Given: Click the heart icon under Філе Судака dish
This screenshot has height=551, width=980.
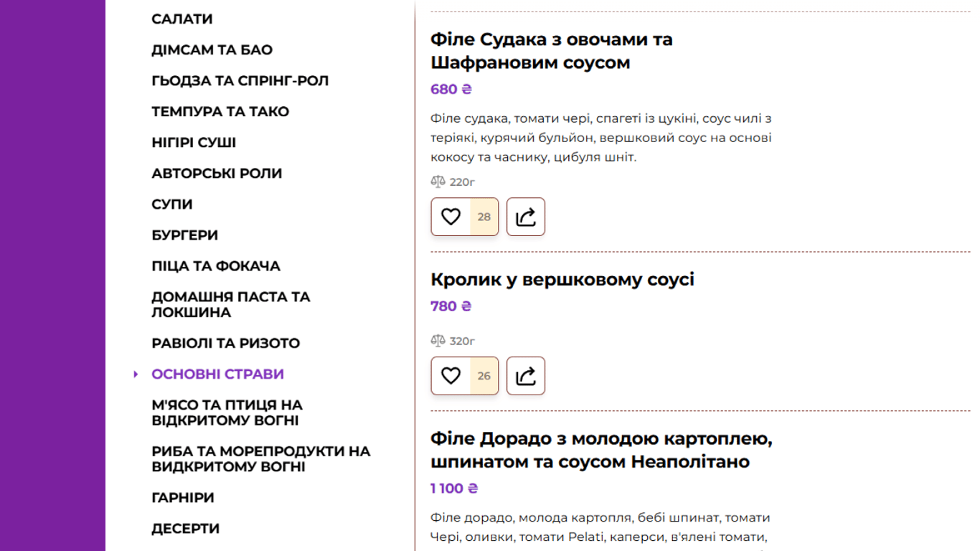Looking at the screenshot, I should tap(450, 217).
